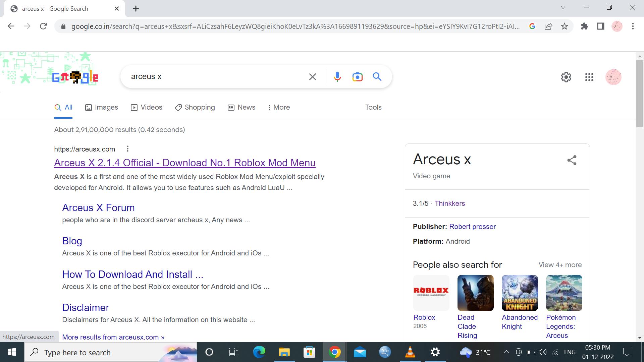Viewport: 644px width, 362px height.
Task: Open Mail app from taskbar
Action: [360, 352]
